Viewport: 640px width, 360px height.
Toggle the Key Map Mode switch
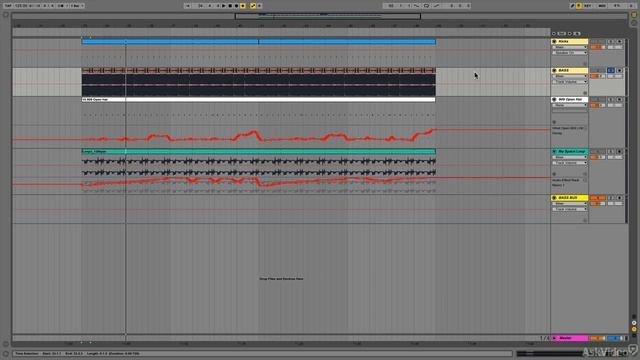(x=588, y=6)
